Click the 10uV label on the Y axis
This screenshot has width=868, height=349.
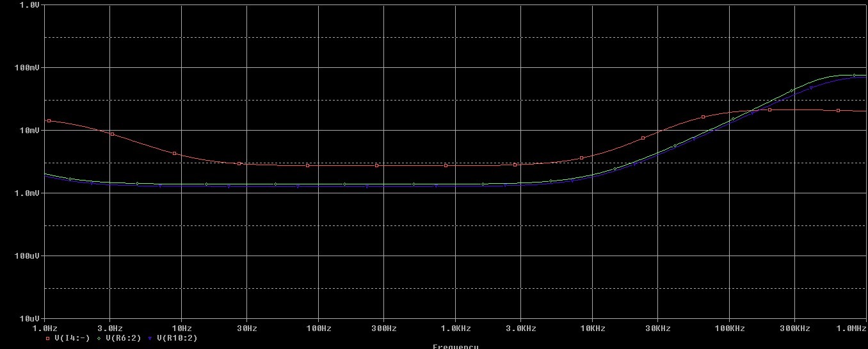[x=30, y=318]
